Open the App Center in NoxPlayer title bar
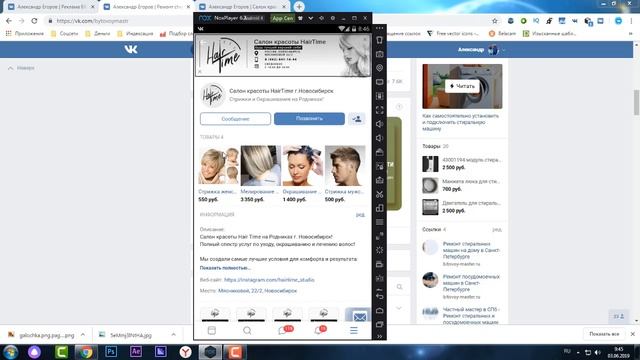Viewport: 640px width, 360px height. click(x=282, y=18)
